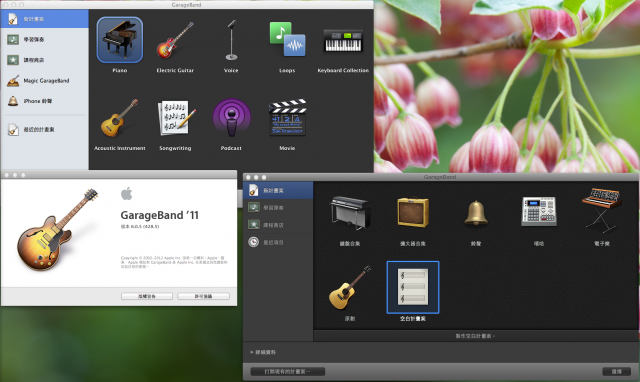Open Magic GarageBand in the sidebar

click(44, 81)
